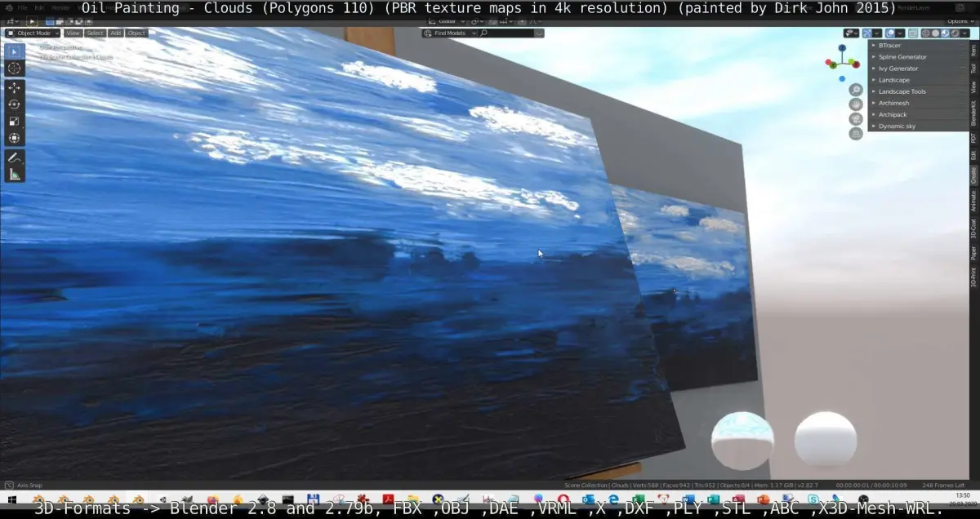Switch to wireframe viewport shading
The width and height of the screenshot is (980, 519).
pyautogui.click(x=925, y=33)
